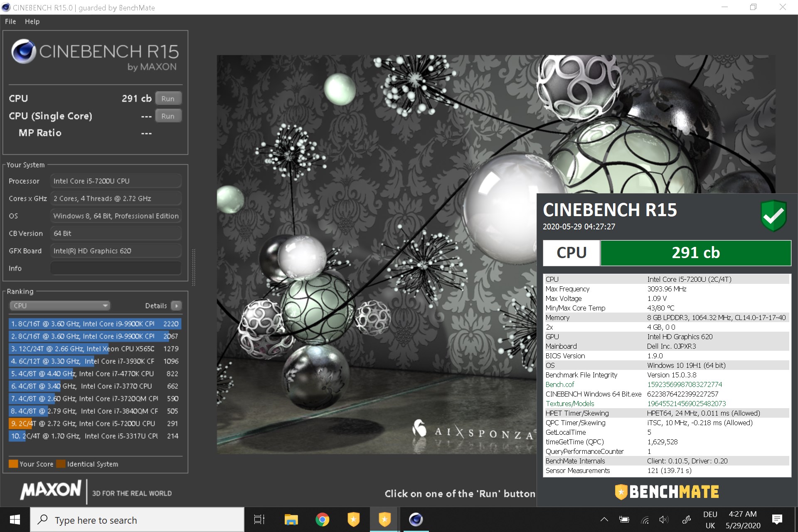
Task: Click the BenchMate logo at panel bottom
Action: point(667,492)
